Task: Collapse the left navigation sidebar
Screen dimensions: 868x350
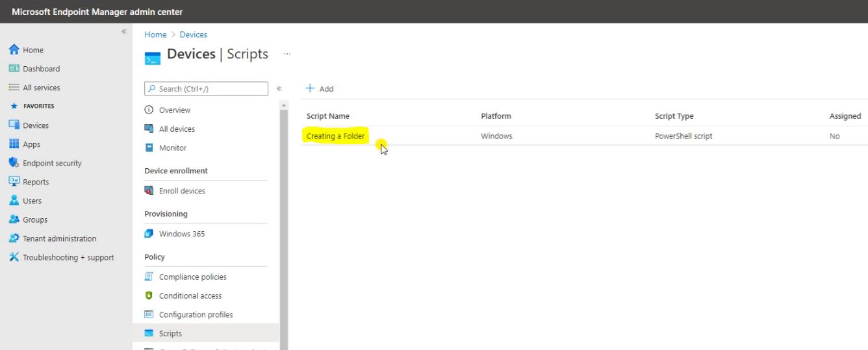Action: [124, 32]
